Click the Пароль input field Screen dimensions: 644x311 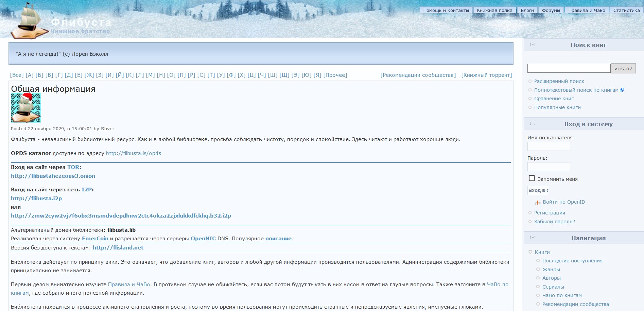coord(549,167)
